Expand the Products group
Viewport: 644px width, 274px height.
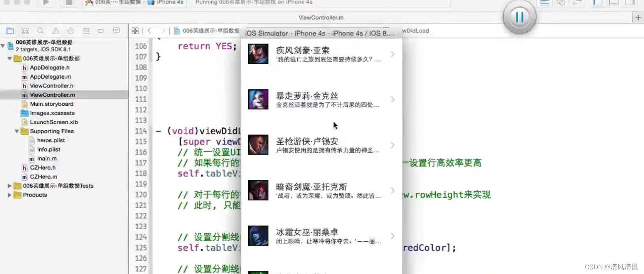click(10, 195)
